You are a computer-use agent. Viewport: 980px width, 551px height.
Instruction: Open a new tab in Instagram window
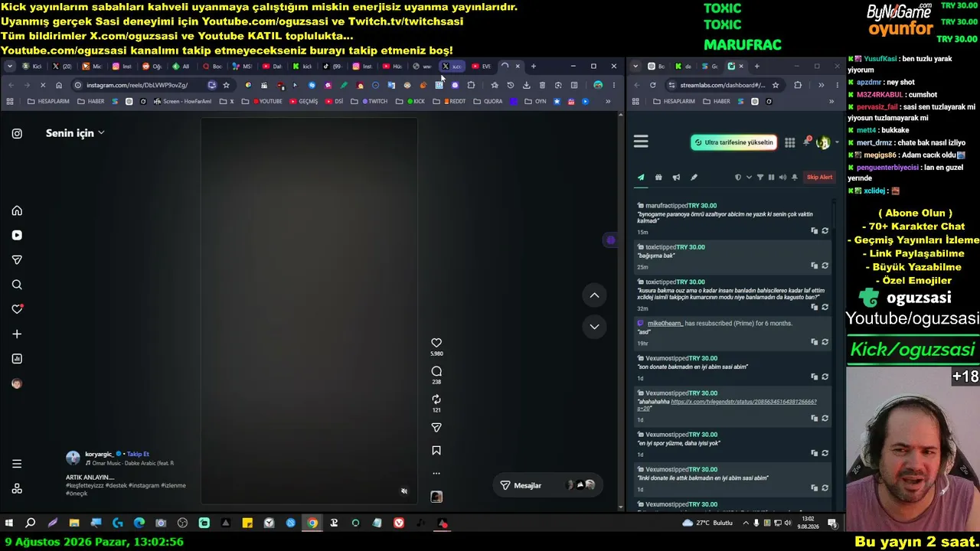[534, 67]
